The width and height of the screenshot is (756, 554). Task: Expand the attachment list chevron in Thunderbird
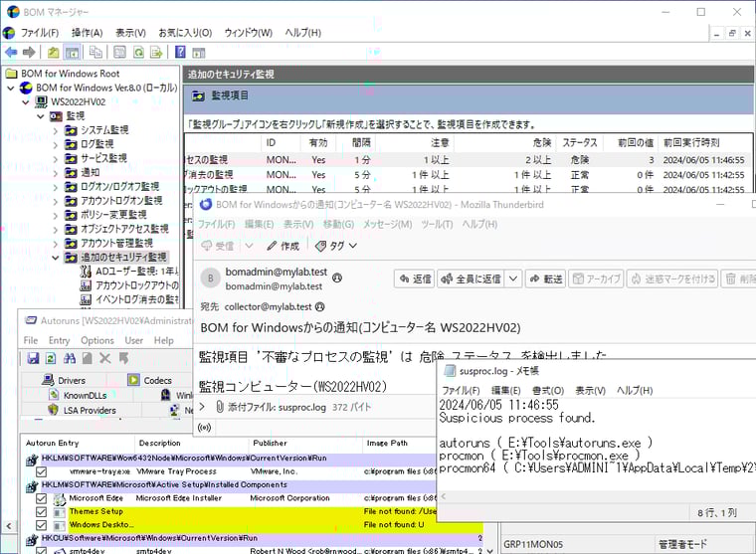coord(202,407)
